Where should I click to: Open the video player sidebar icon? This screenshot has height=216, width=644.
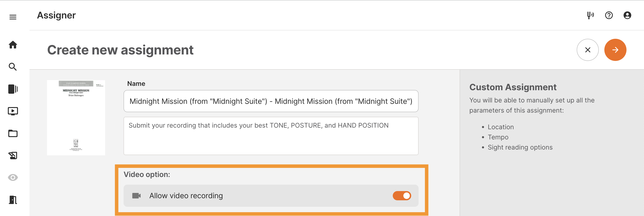tap(13, 111)
